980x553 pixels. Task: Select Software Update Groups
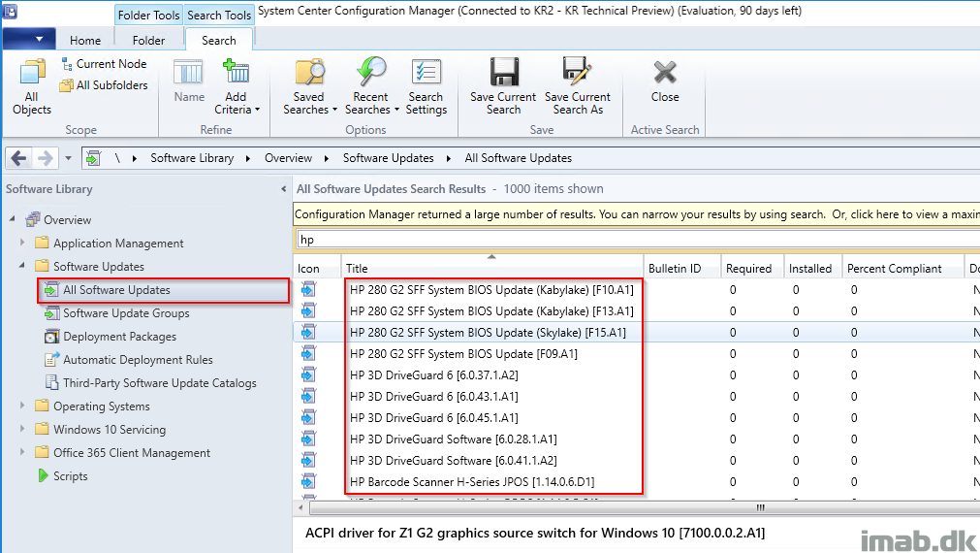126,313
